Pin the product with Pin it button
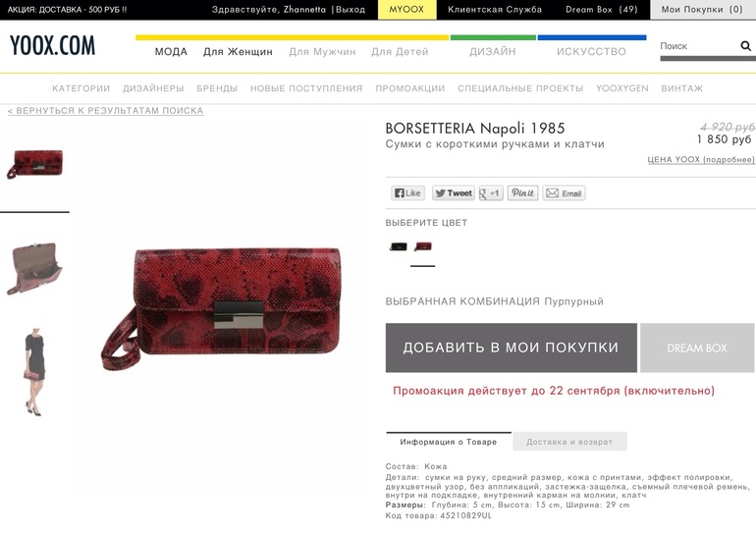This screenshot has width=756, height=534. click(x=522, y=193)
